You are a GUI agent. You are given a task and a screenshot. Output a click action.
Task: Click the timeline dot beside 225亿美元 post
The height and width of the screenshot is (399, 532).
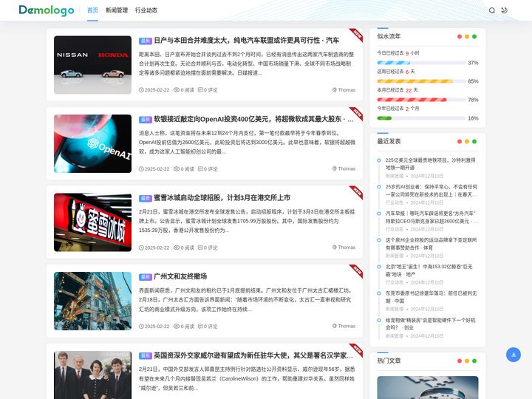pos(379,160)
